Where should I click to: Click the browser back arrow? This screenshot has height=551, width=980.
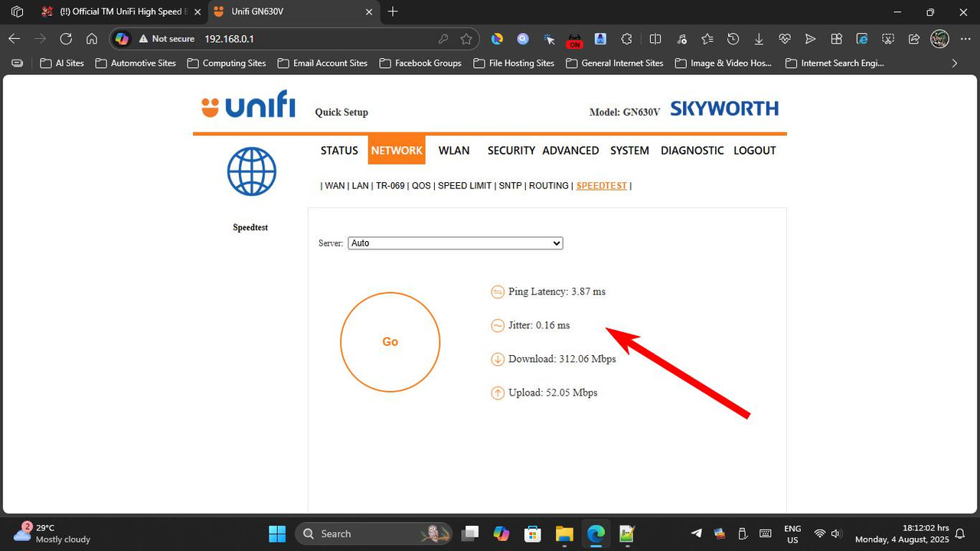pyautogui.click(x=15, y=38)
